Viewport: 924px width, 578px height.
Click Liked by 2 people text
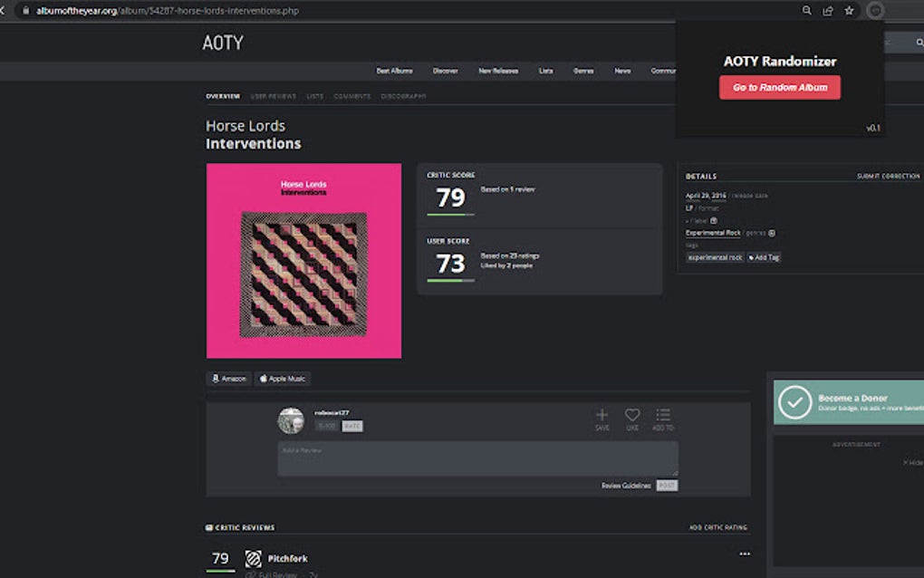click(x=506, y=265)
